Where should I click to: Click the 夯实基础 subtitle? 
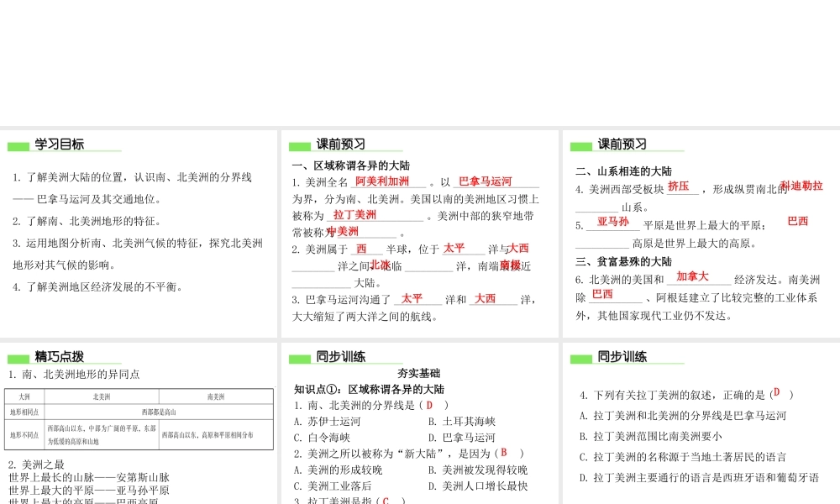419,373
